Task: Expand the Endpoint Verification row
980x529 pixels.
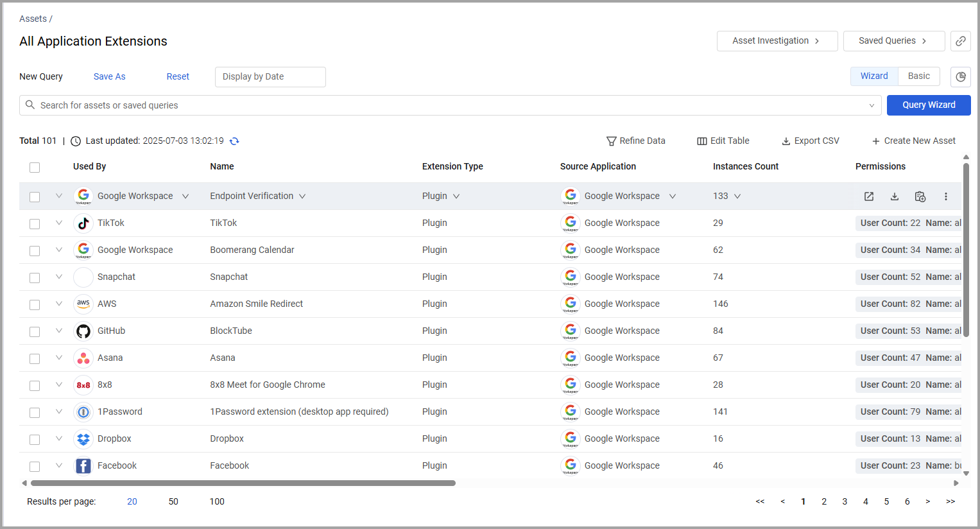Action: point(59,196)
